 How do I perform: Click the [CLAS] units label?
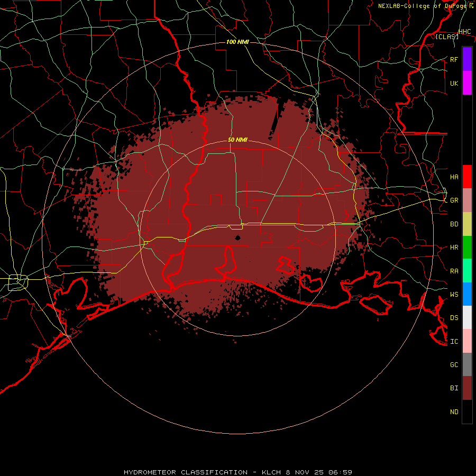[x=447, y=36]
